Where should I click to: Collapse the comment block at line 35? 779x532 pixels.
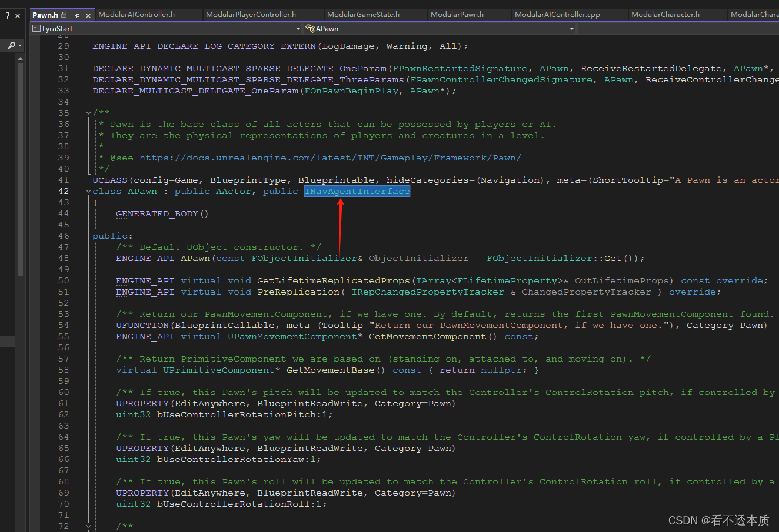[x=88, y=113]
